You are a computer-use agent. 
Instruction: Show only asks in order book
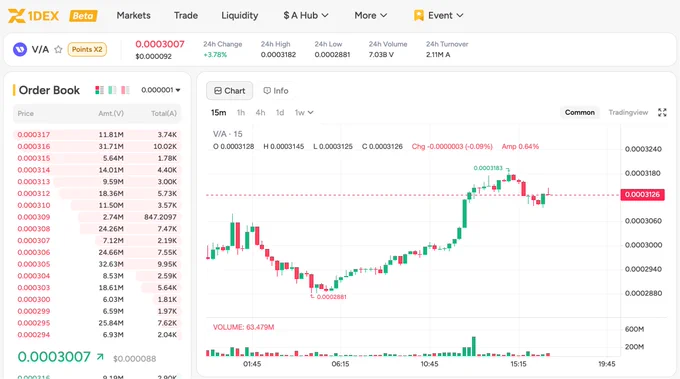tap(125, 90)
